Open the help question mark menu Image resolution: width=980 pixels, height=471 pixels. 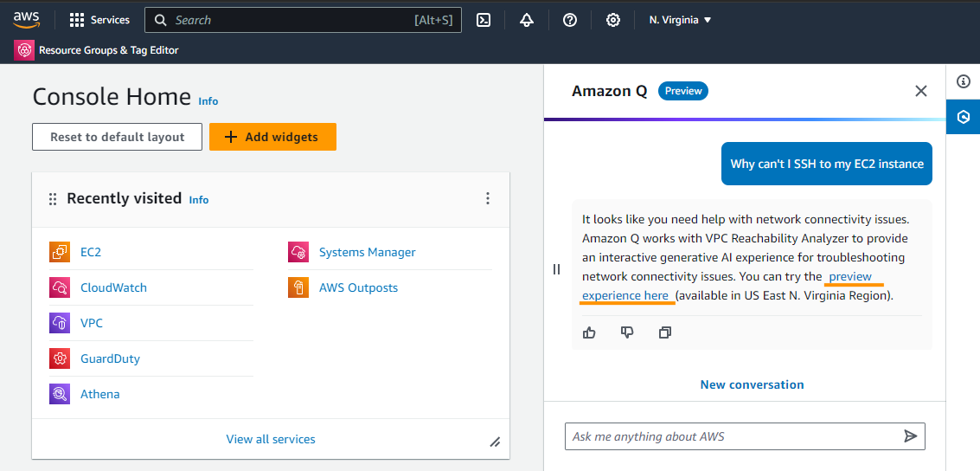[x=570, y=20]
